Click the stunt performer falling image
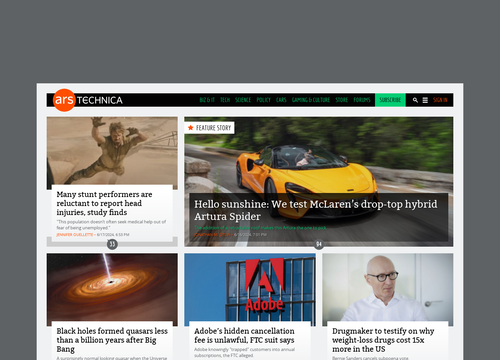Image resolution: width=500 pixels, height=360 pixels. (112, 151)
